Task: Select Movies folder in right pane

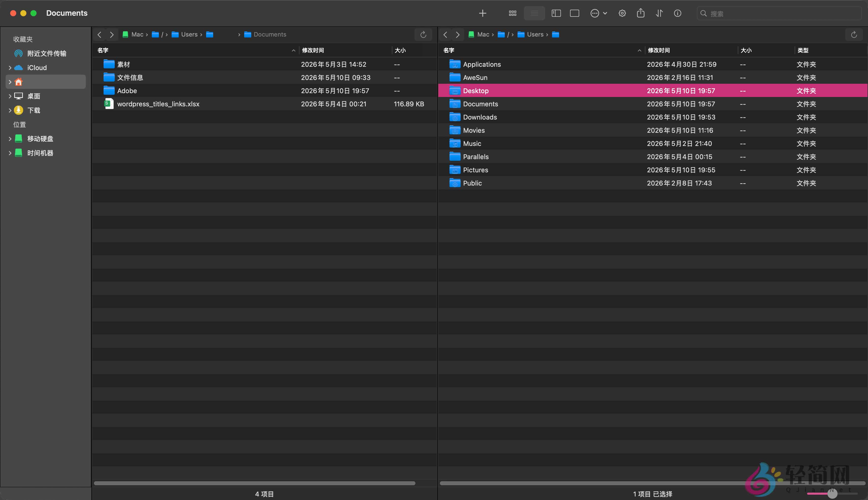Action: click(653, 130)
